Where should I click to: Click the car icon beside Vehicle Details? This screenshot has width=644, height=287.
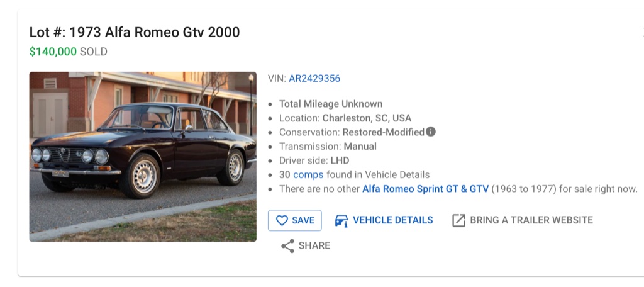[341, 220]
